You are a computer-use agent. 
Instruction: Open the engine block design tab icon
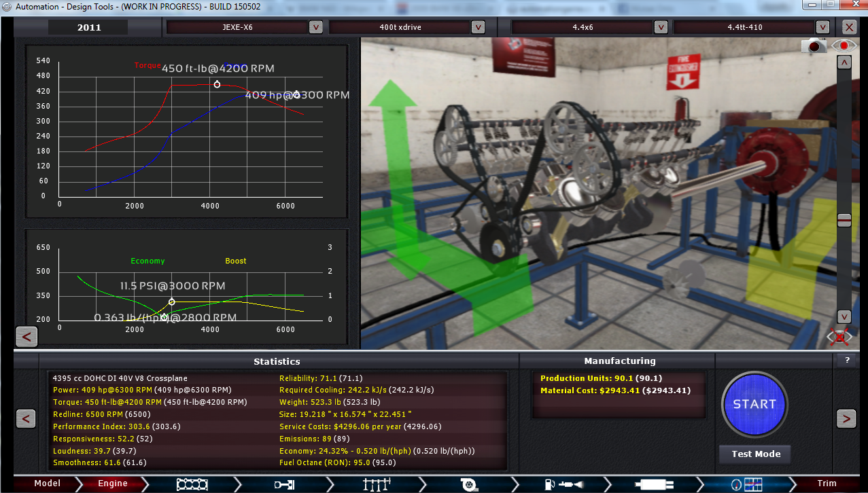192,483
